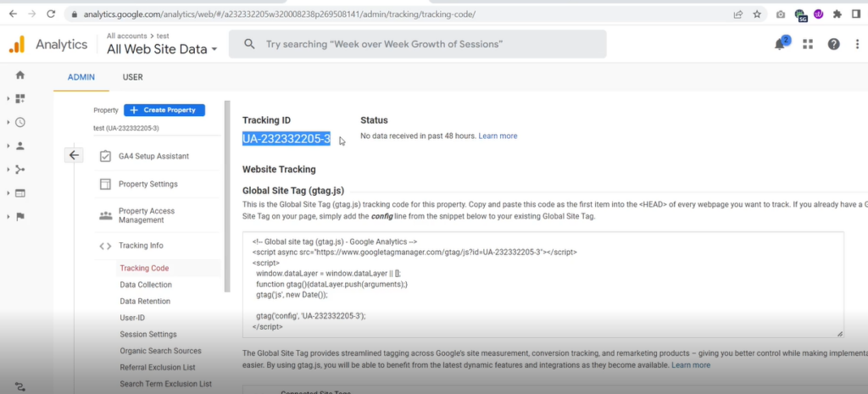Go to Home in the left sidebar
The height and width of the screenshot is (394, 868).
click(x=20, y=75)
